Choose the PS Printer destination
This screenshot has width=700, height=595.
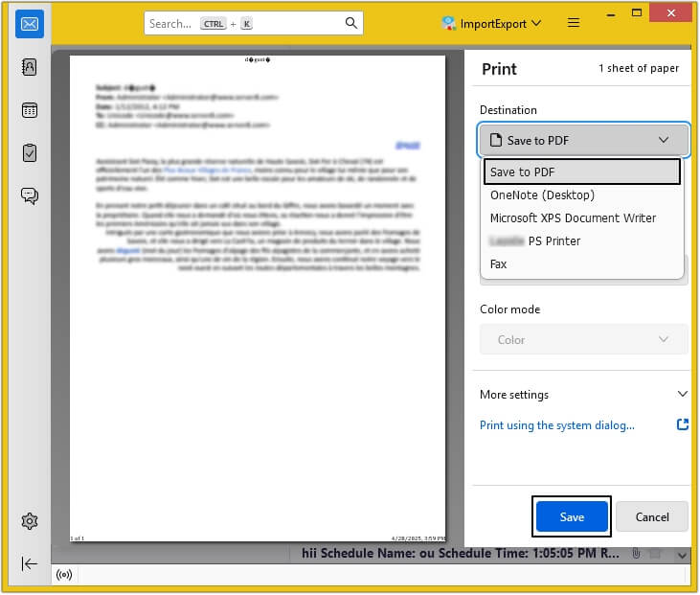click(x=581, y=241)
